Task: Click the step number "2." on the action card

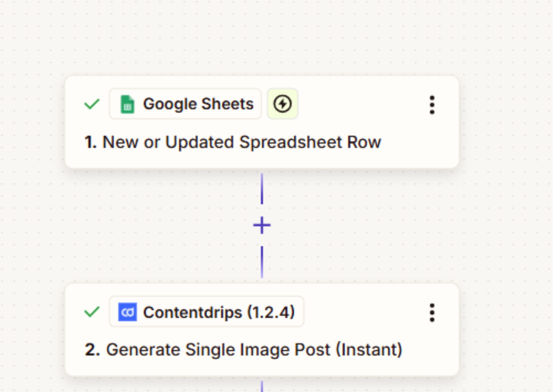Action: (x=92, y=350)
